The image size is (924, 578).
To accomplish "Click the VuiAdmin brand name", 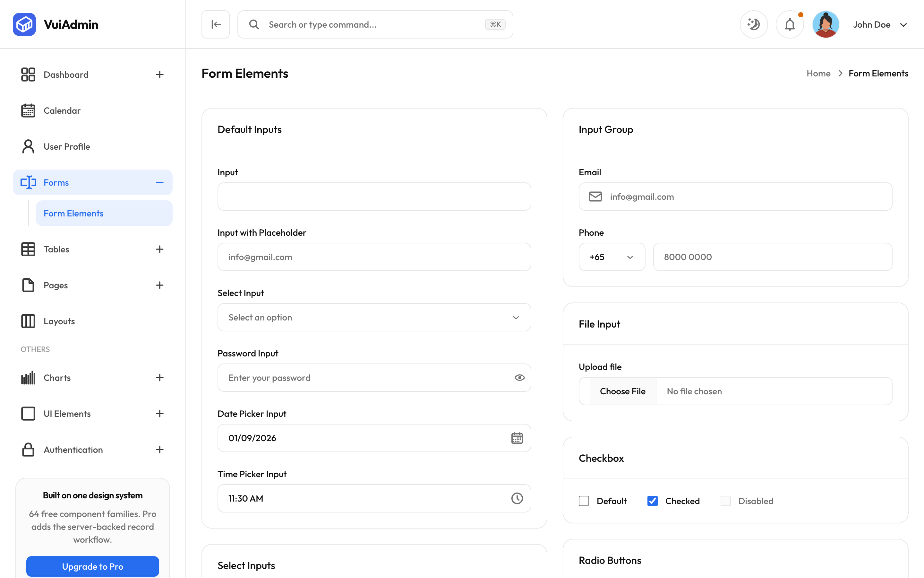I will point(71,24).
